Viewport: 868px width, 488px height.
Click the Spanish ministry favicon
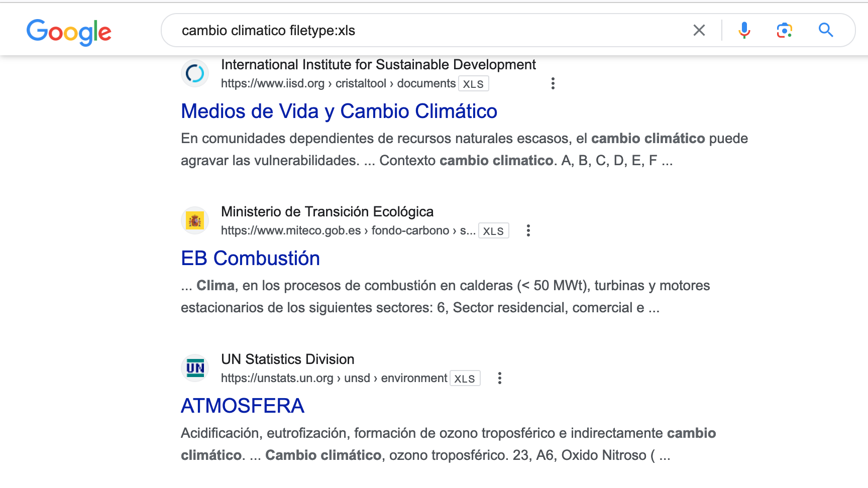pos(195,221)
